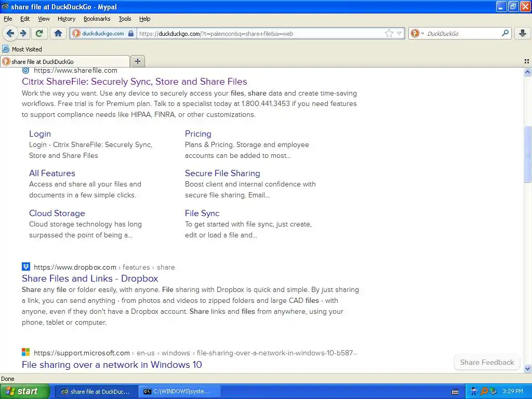Click the 3:29 PM clock
Screen dimensions: 532x399
(x=513, y=392)
